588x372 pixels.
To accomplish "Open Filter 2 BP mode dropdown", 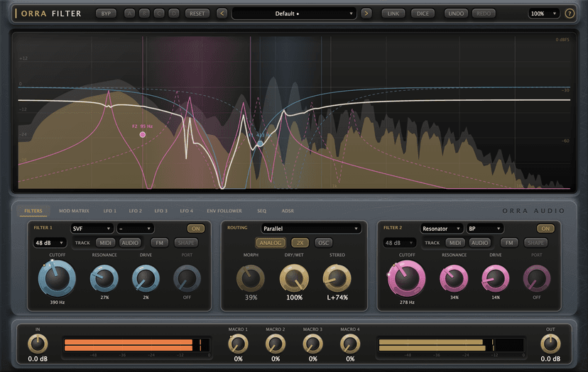I will tap(485, 229).
